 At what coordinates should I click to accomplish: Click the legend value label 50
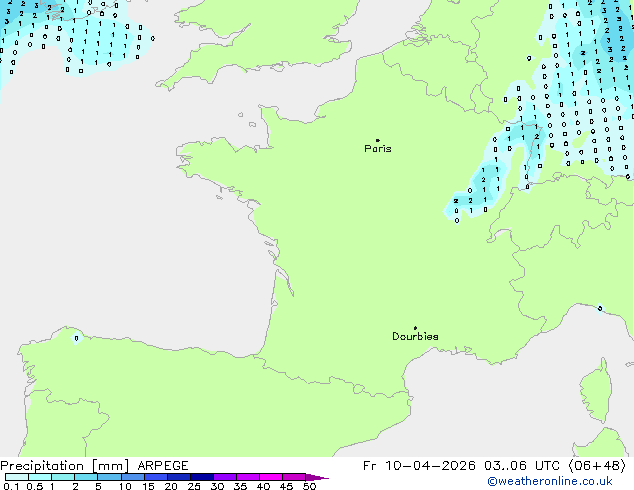(309, 486)
